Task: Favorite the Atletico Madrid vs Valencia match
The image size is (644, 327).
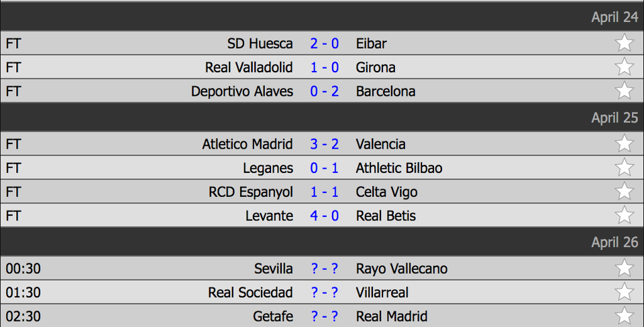Action: (x=624, y=144)
